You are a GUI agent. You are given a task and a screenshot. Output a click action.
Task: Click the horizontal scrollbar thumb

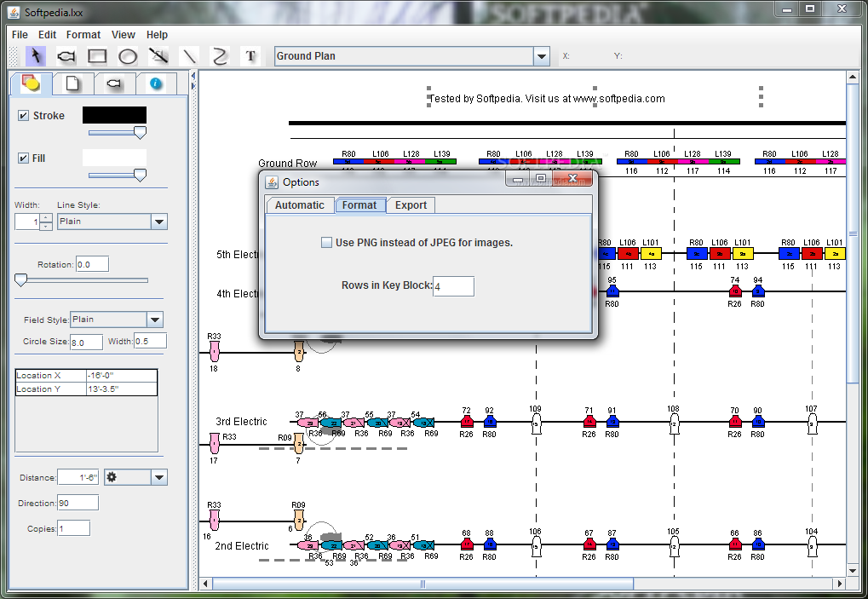pos(423,584)
